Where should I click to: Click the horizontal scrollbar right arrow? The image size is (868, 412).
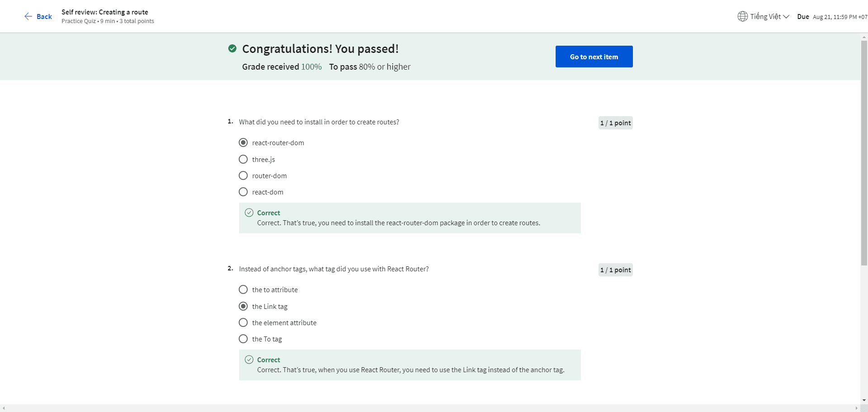(x=856, y=408)
